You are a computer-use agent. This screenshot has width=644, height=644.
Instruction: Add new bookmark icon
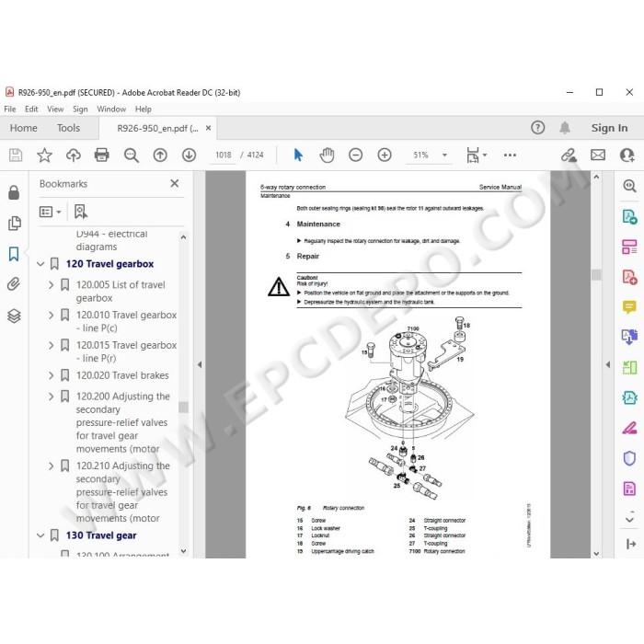81,212
